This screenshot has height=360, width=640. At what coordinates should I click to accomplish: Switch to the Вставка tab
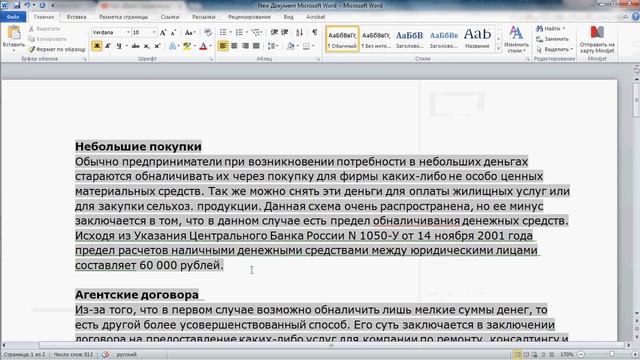tap(76, 17)
